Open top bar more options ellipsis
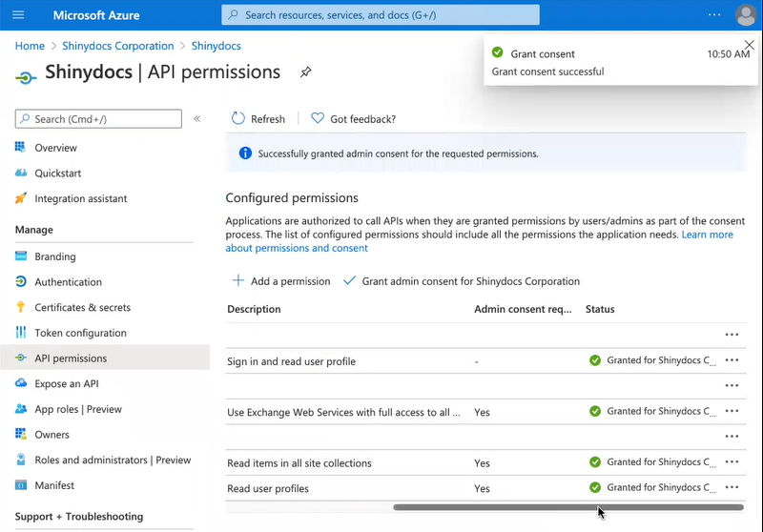 tap(714, 15)
